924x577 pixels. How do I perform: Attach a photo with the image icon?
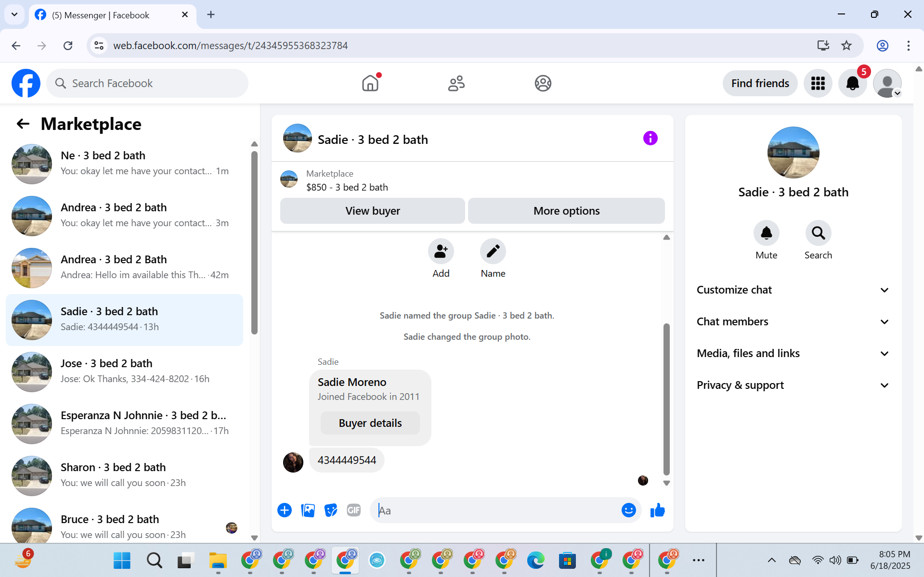coord(308,510)
